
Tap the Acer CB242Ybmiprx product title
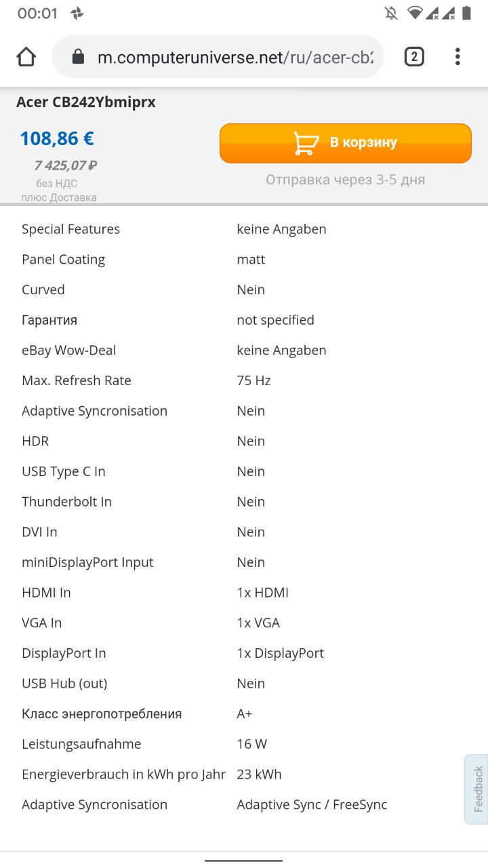(x=86, y=102)
